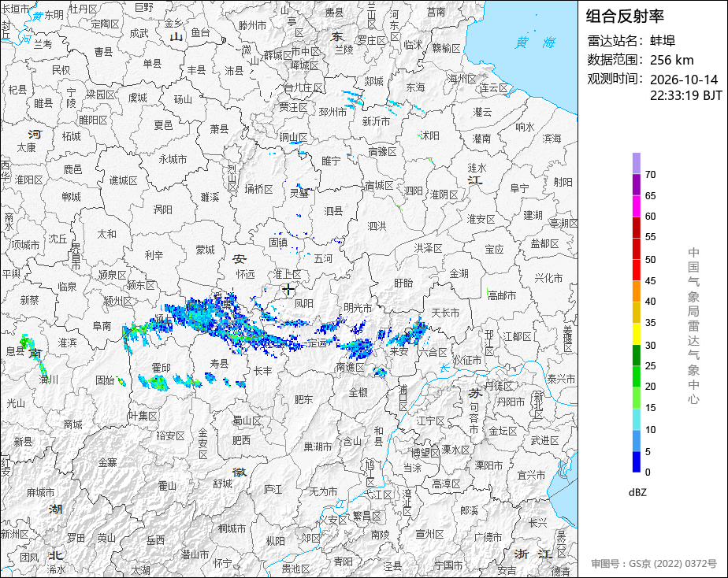The image size is (728, 578).
Task: Click the '固镇' county label
Action: 278,243
